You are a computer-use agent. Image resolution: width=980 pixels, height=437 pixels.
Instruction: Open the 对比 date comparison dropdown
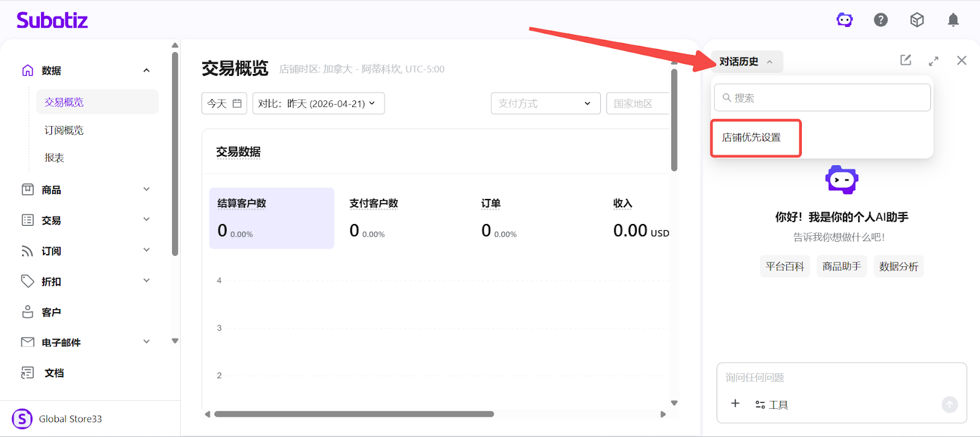tap(318, 103)
